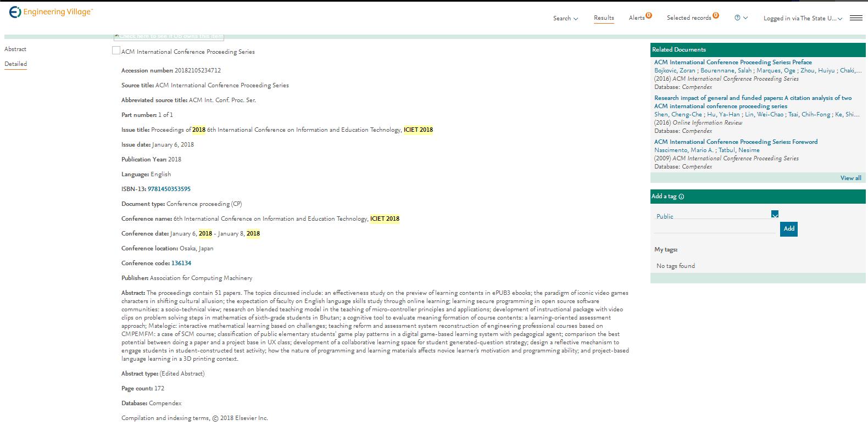View all related documents

point(850,178)
